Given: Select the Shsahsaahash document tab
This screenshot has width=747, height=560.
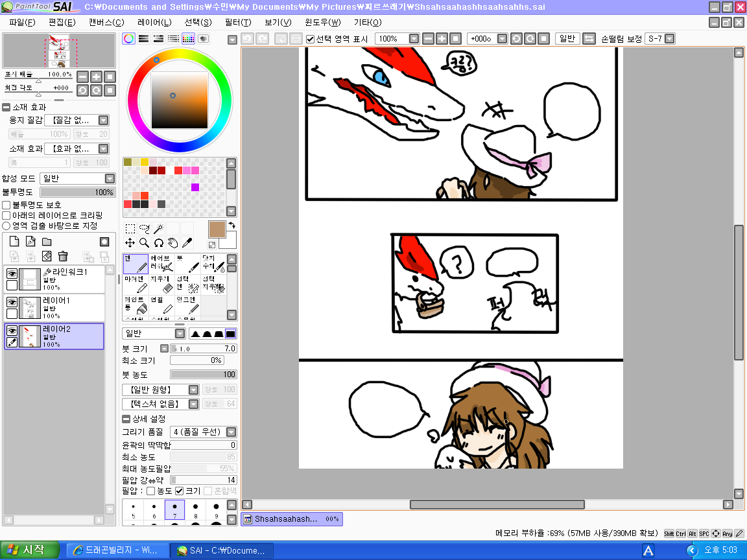Looking at the screenshot, I should pos(292,519).
